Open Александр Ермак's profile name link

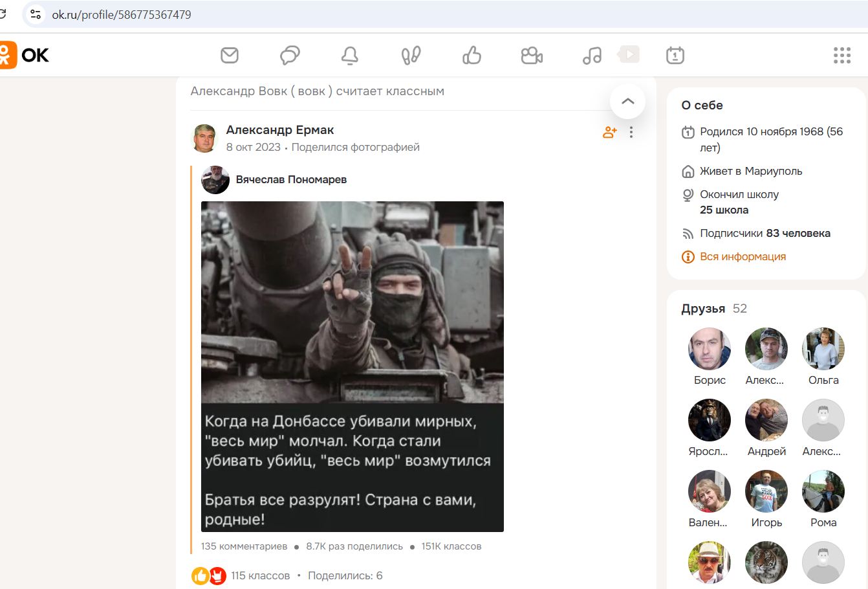click(x=279, y=130)
